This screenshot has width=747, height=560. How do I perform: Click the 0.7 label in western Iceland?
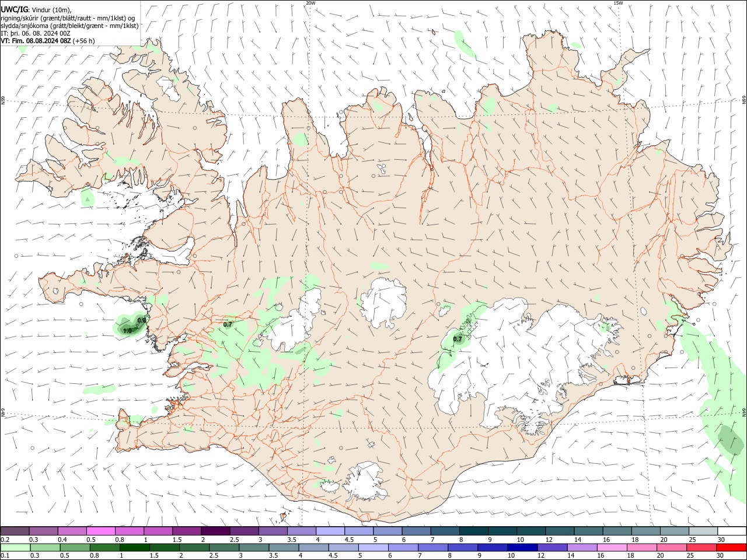click(x=228, y=324)
